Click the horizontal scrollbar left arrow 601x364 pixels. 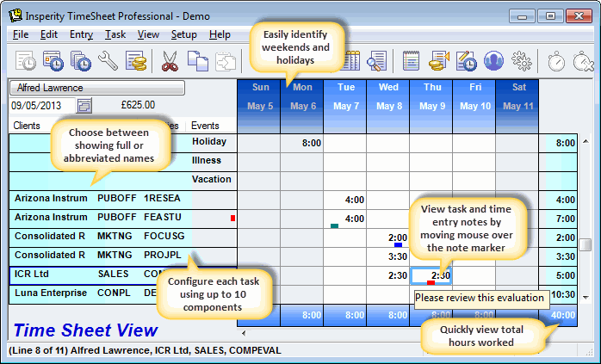click(244, 333)
